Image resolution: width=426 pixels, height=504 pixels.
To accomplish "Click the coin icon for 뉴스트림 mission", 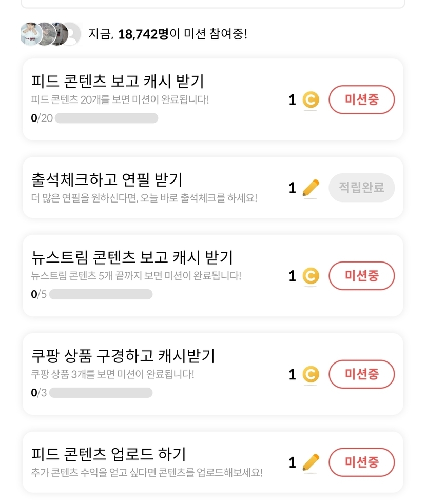I will (x=310, y=276).
